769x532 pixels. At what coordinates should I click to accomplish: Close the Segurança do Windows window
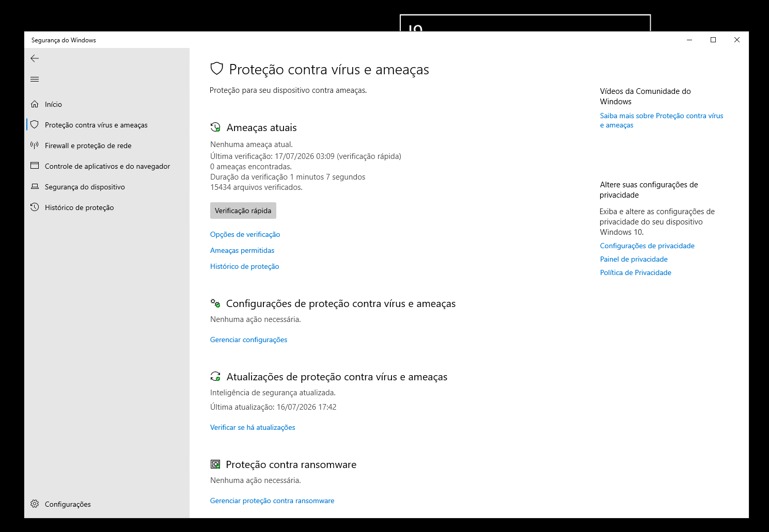(x=737, y=40)
